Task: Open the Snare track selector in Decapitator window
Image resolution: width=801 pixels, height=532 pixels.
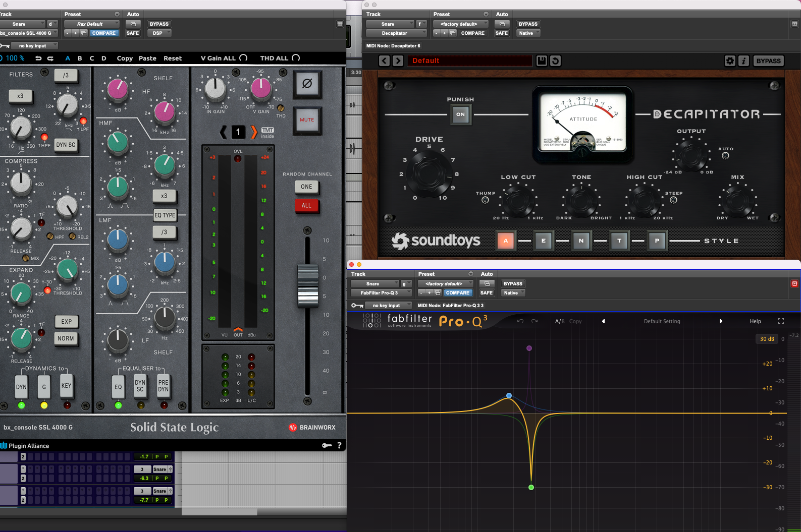Action: point(390,24)
